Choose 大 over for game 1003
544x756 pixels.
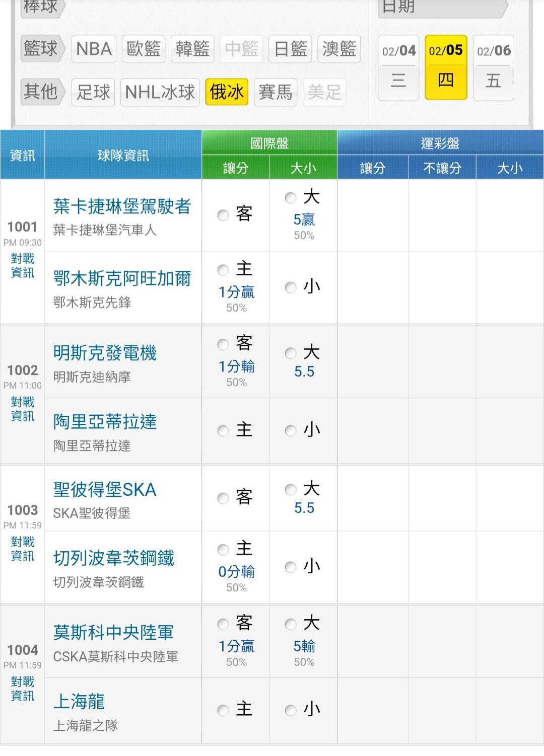(291, 490)
